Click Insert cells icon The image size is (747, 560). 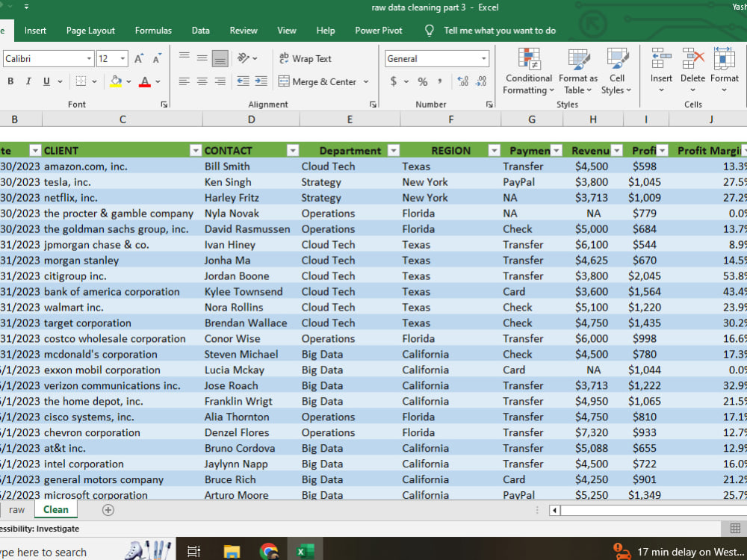click(661, 58)
